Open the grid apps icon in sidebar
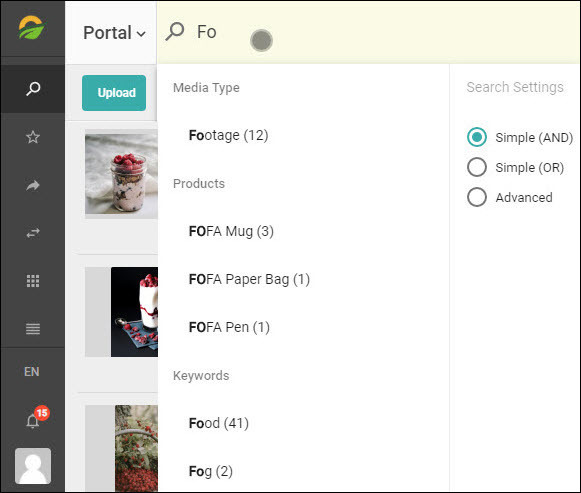Screen dimensions: 581x493 (x=33, y=281)
